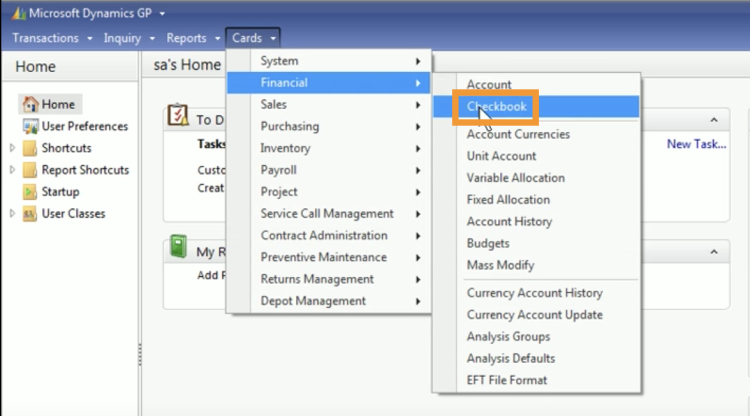Click the Home house icon in navigation pane
This screenshot has height=416, width=750.
31,104
